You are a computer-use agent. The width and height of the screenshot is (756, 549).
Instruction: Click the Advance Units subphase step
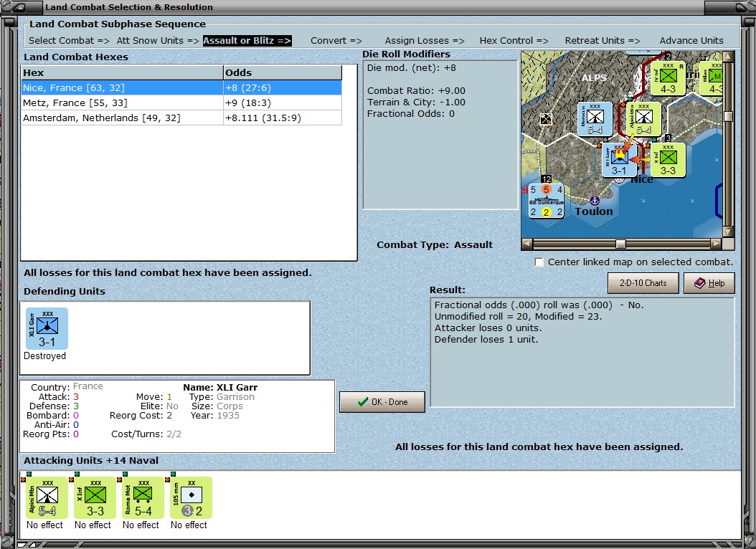(691, 40)
